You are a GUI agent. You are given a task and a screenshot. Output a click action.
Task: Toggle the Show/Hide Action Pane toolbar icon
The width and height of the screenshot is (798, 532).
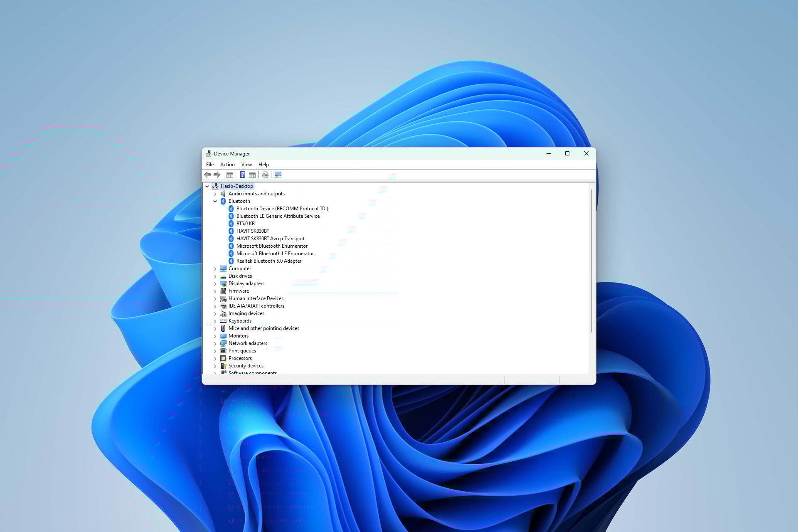coord(252,175)
